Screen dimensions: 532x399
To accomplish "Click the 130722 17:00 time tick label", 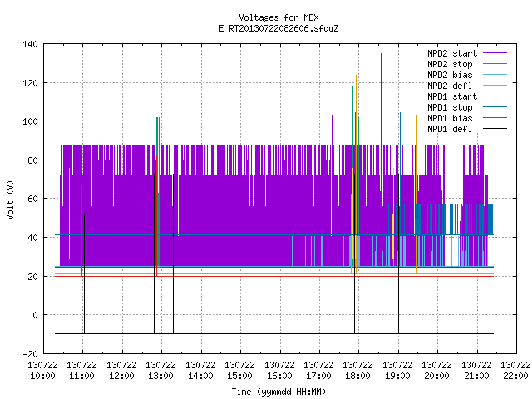I will pos(318,371).
